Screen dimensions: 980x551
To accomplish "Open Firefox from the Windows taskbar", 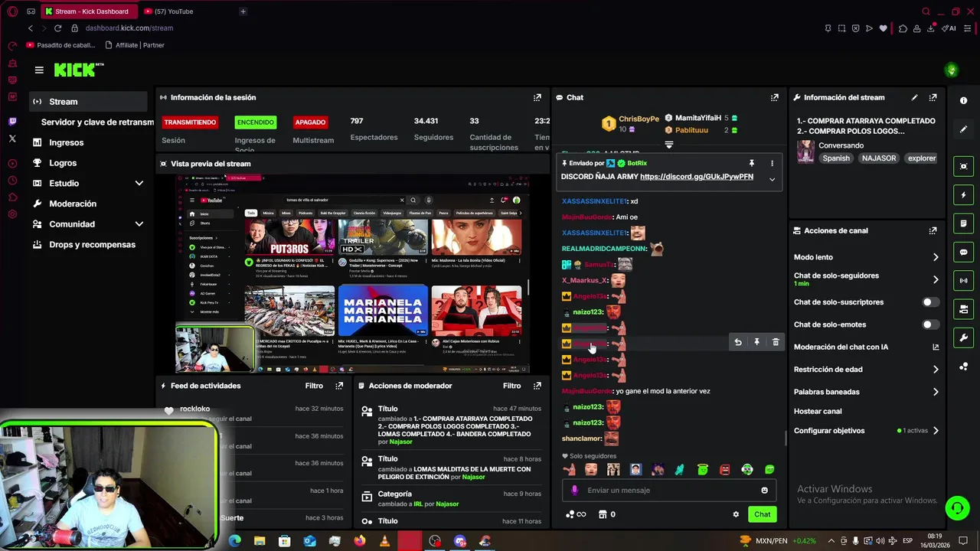I will (360, 541).
